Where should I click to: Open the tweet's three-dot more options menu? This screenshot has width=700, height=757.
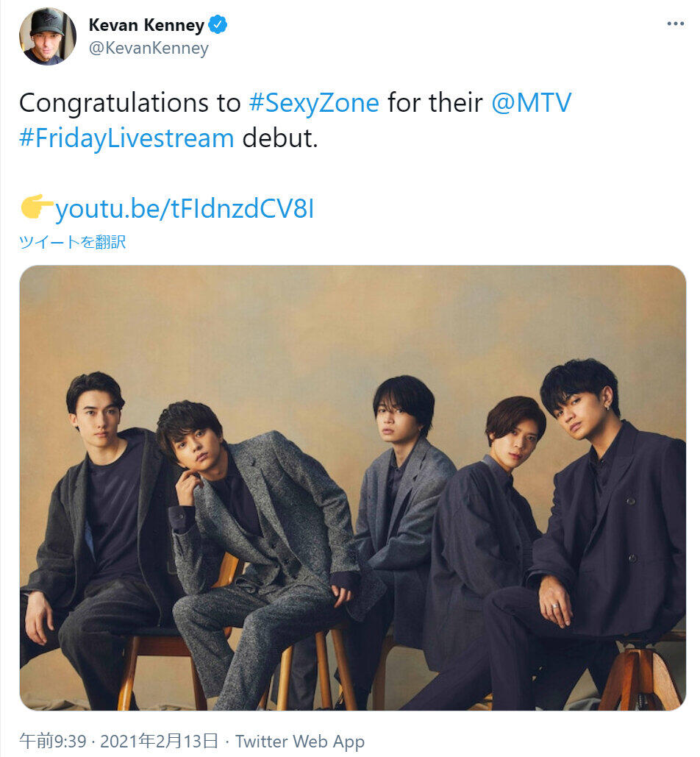coord(675,24)
